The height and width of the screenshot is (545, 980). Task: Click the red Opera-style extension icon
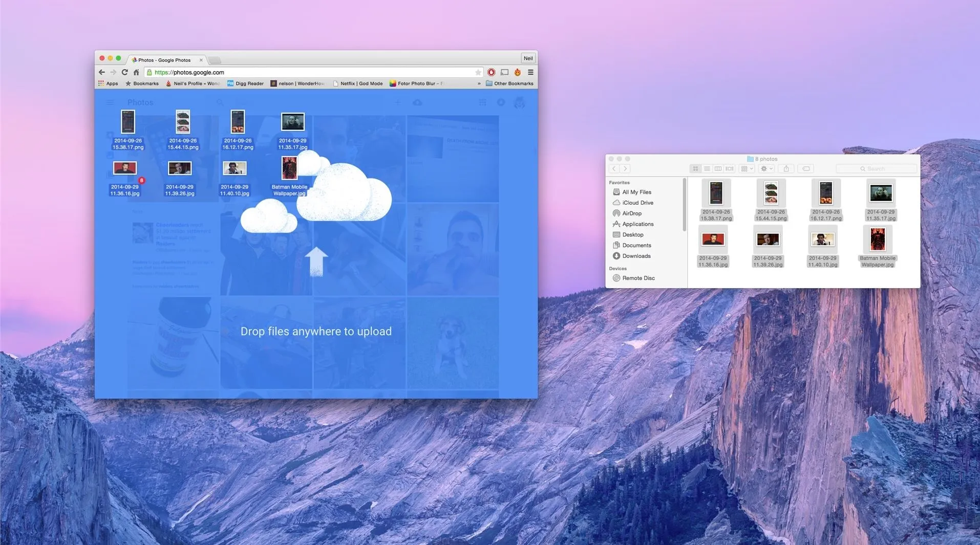click(x=491, y=72)
